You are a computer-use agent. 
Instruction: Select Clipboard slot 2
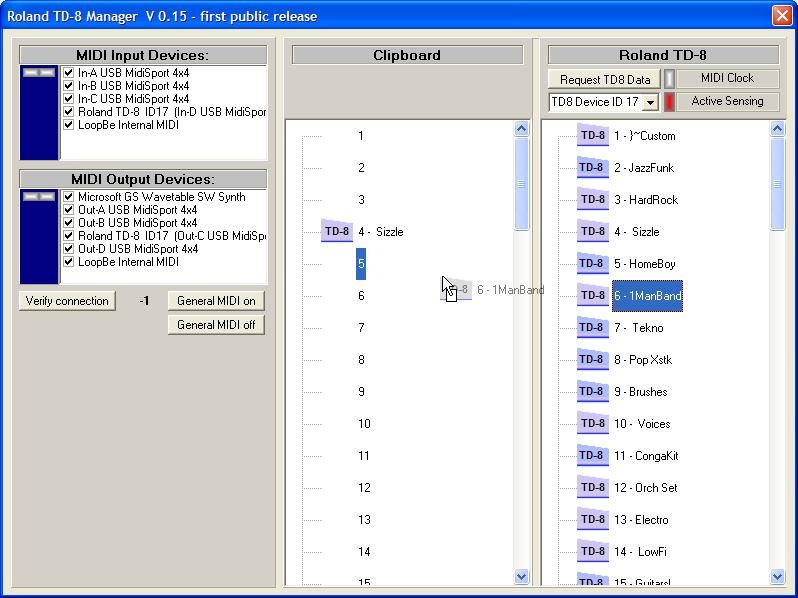361,168
